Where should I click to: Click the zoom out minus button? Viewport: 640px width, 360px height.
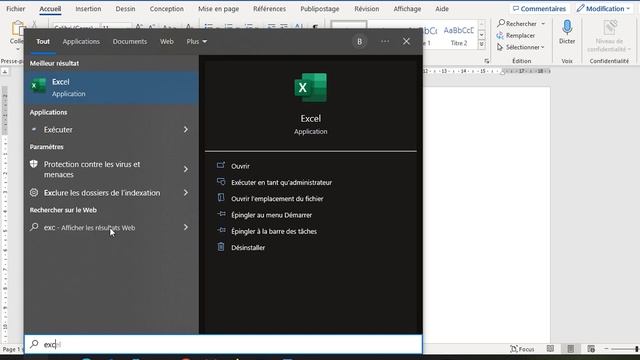click(x=606, y=349)
